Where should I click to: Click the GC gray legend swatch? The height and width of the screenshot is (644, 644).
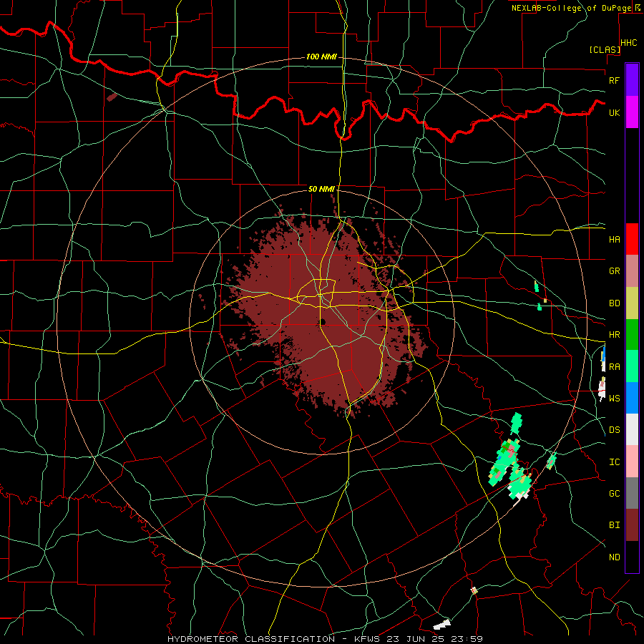pos(632,493)
